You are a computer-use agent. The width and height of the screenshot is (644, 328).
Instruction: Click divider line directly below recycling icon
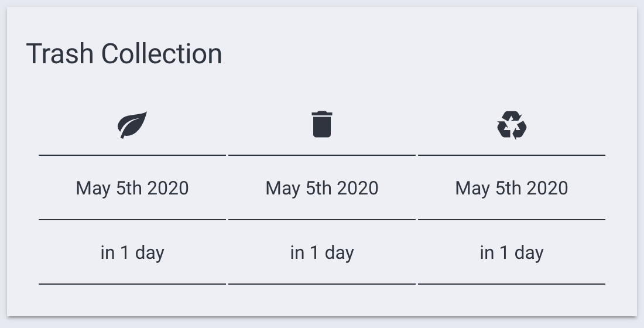[512, 155]
